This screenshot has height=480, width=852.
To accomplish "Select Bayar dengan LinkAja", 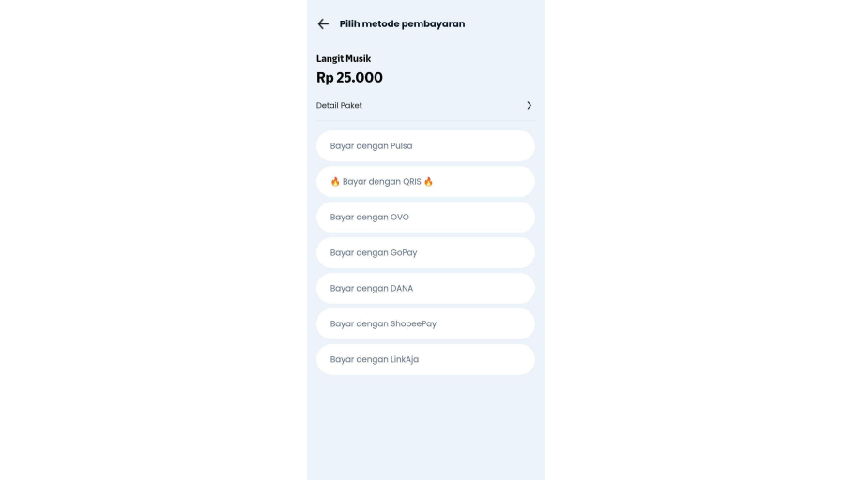I will coord(425,359).
